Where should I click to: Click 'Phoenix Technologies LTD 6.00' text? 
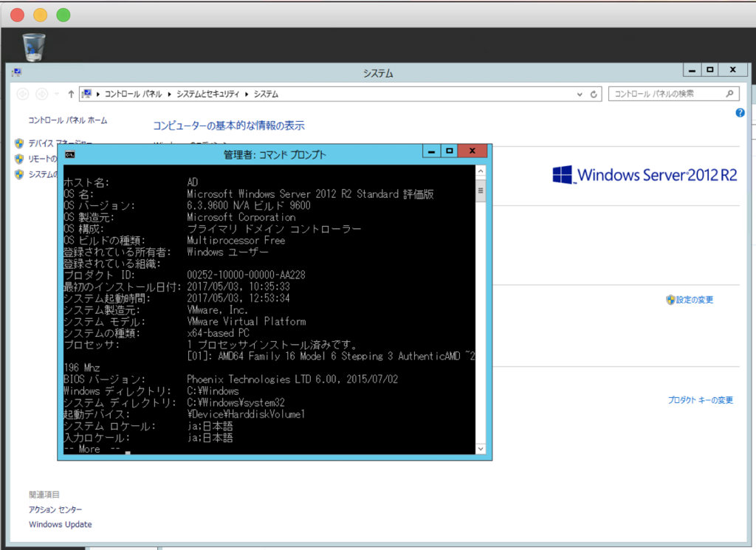262,379
